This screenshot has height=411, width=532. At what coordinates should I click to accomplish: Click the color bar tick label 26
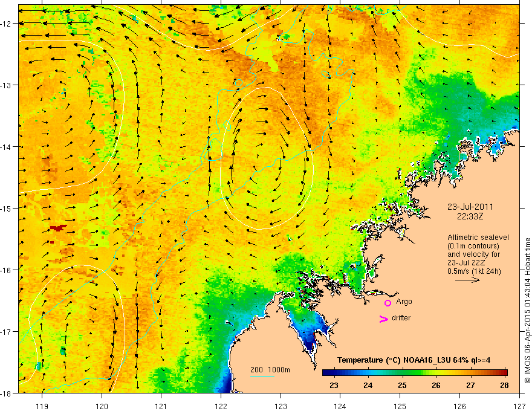click(x=436, y=386)
